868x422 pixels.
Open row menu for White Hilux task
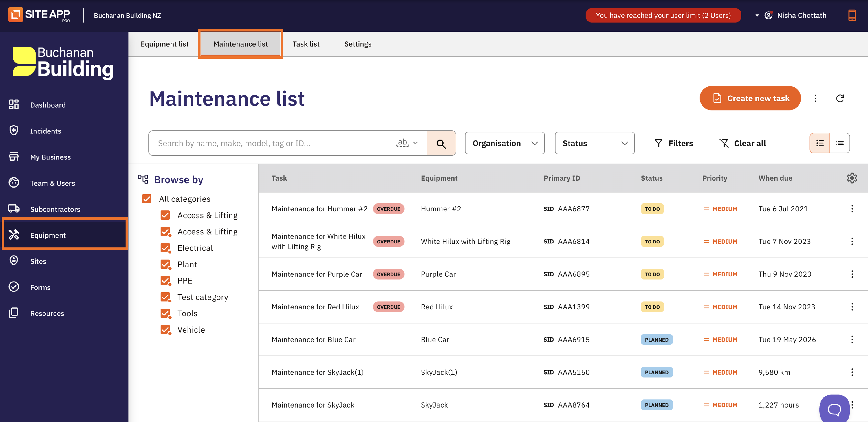(852, 241)
